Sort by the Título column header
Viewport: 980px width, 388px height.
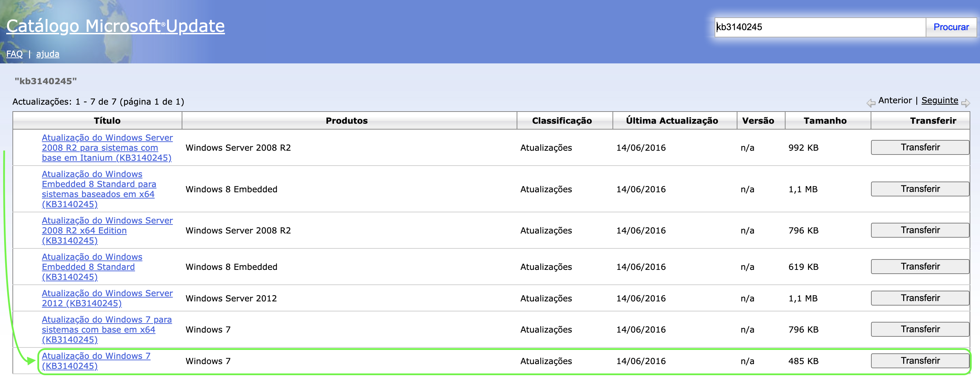107,121
